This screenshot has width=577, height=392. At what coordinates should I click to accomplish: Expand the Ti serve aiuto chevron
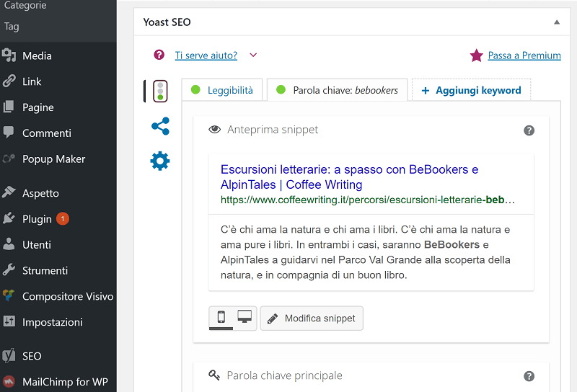tap(253, 55)
